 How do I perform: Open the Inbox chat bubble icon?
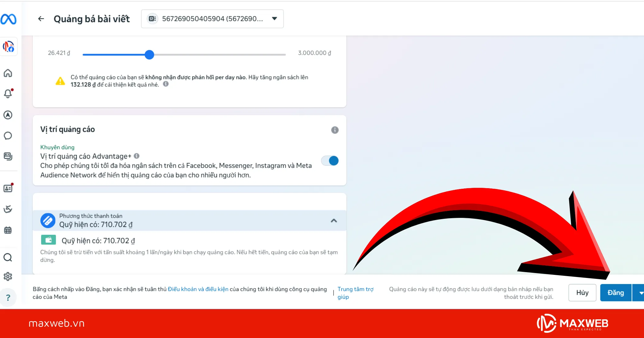[x=8, y=135]
